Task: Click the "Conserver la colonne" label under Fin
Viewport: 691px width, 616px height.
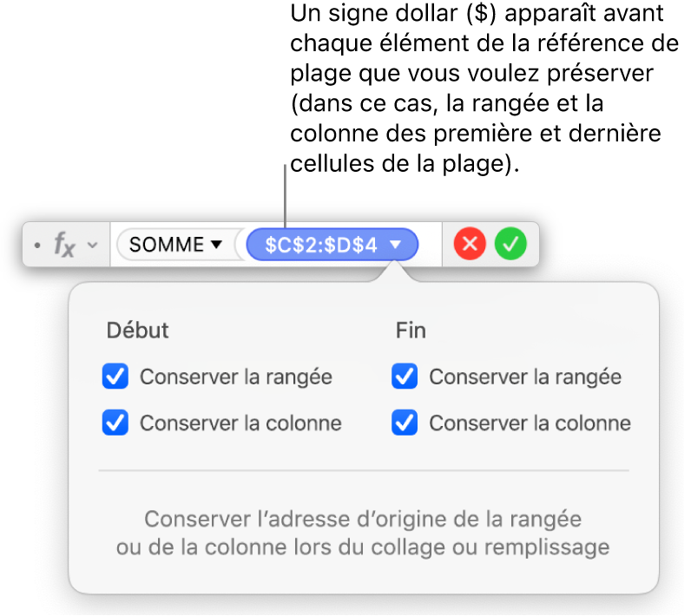Action: point(530,423)
